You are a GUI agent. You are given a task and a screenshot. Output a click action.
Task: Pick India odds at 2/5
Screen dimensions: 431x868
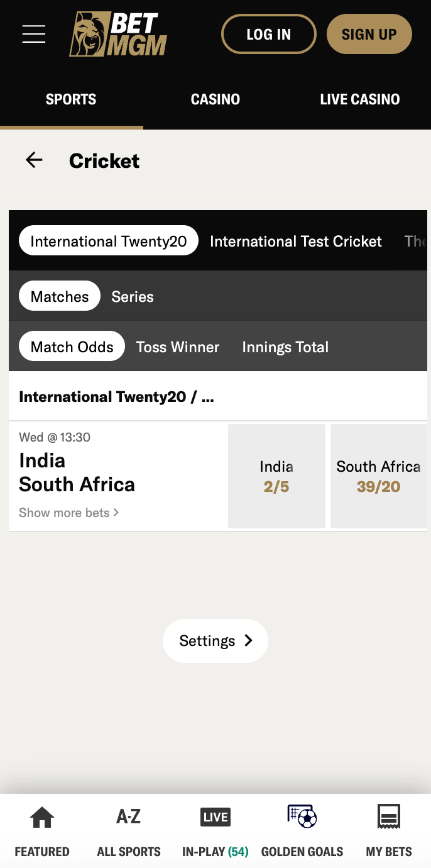coord(276,476)
